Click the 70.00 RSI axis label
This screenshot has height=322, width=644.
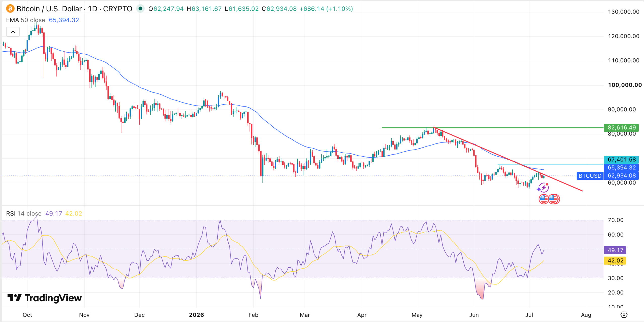tap(616, 220)
